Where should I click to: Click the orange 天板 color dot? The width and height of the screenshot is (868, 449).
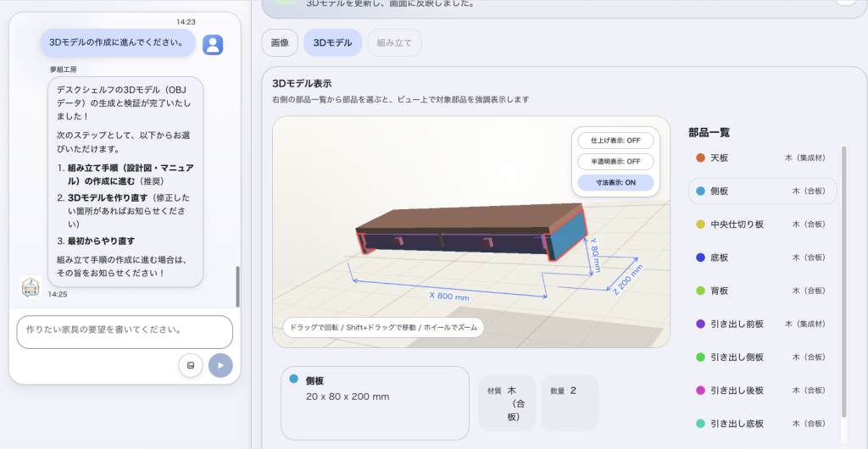pyautogui.click(x=700, y=158)
